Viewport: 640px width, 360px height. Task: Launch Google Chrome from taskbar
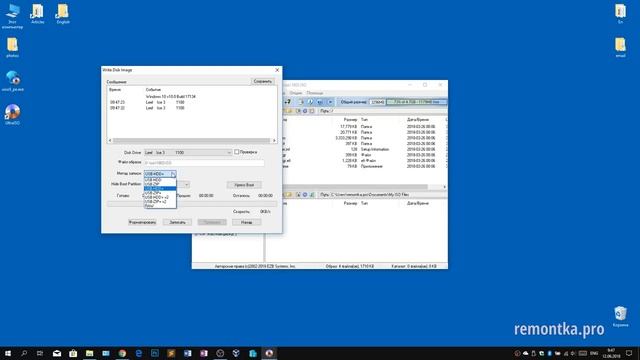tap(122, 353)
